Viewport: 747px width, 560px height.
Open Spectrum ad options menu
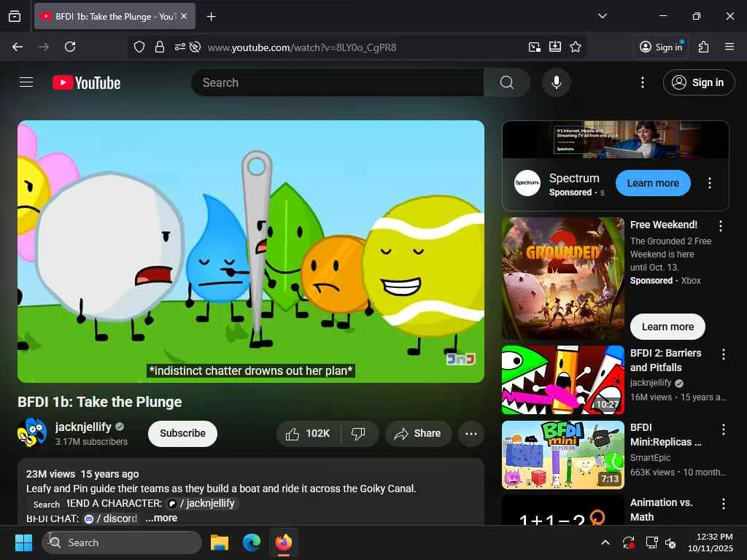pos(709,183)
